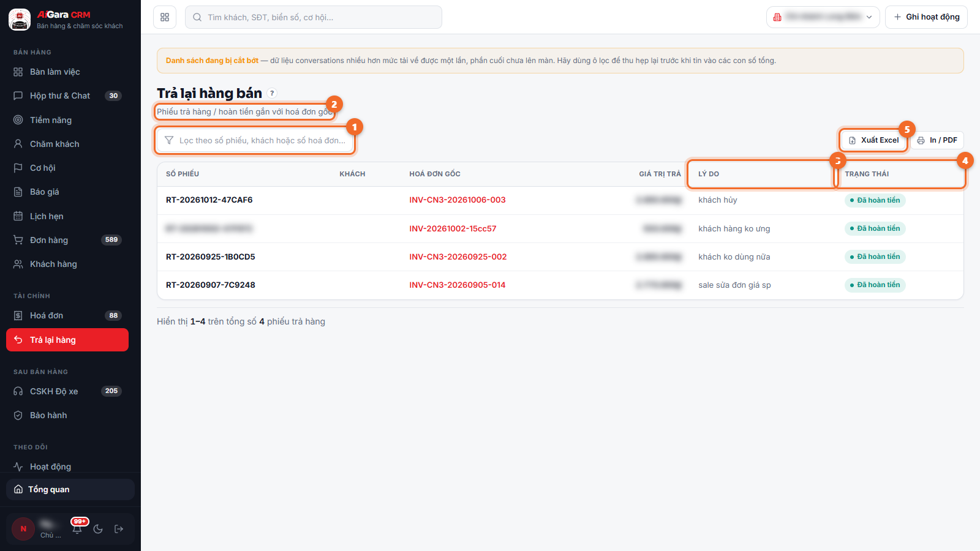Export list with Xuất Excel
This screenshot has height=551, width=980.
[x=873, y=140]
